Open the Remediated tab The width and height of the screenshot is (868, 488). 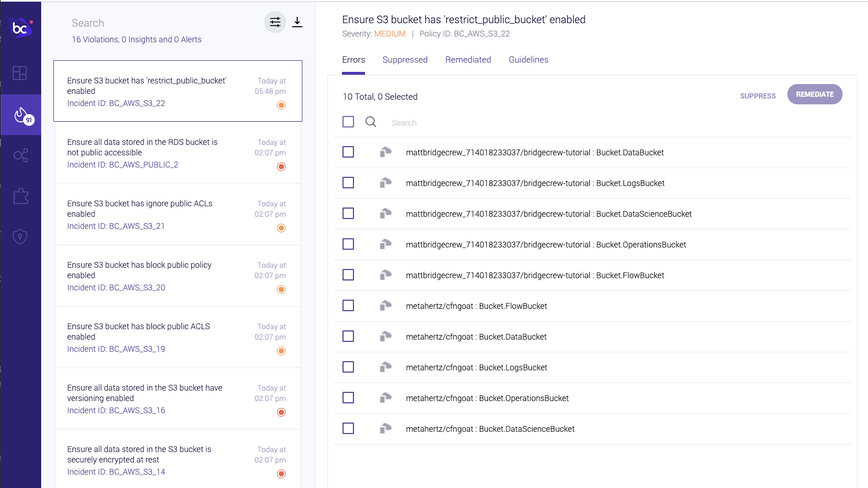pyautogui.click(x=468, y=60)
